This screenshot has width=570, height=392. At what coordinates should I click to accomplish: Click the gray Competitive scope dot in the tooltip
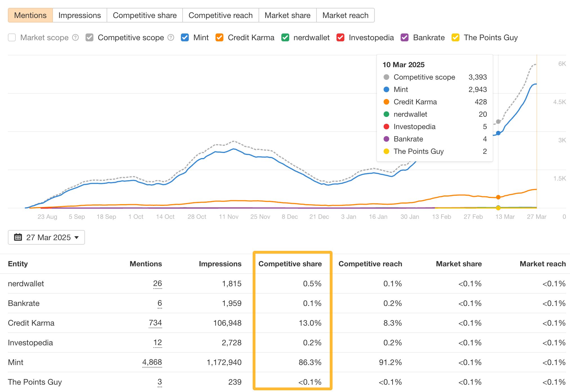pos(387,77)
